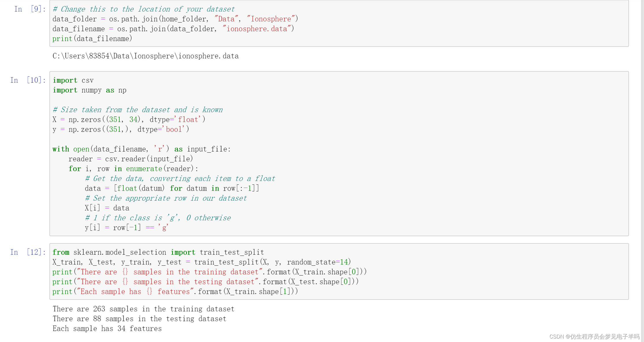The height and width of the screenshot is (342, 644).
Task: Click the data_filename os.path.join line
Action: [x=173, y=29]
